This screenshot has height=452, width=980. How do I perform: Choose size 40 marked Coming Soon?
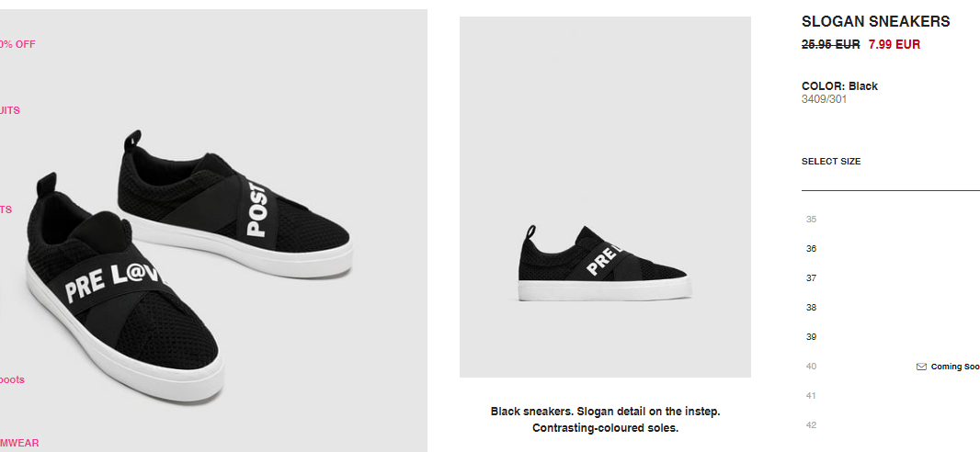(x=811, y=366)
